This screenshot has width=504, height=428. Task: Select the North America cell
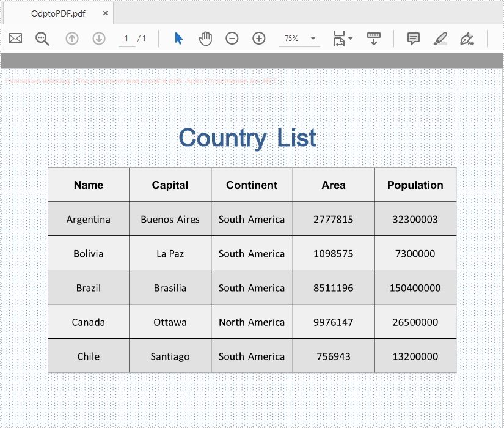pos(252,322)
